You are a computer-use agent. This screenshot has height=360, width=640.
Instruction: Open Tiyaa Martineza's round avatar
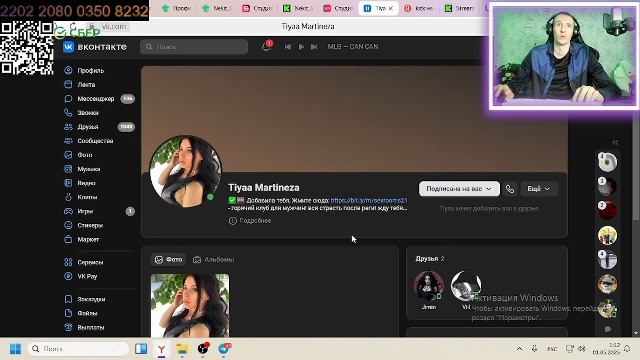point(186,171)
